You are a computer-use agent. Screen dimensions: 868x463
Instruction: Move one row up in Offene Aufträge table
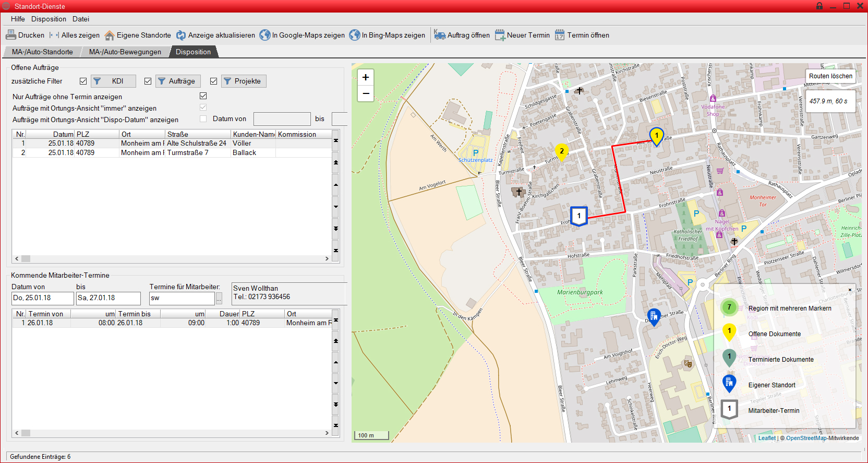click(336, 184)
